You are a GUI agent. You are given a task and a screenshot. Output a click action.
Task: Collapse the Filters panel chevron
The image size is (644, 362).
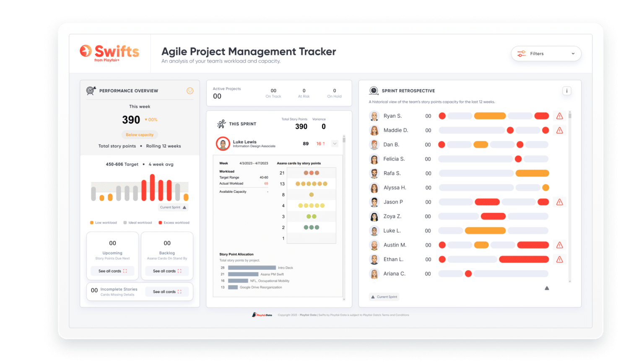(573, 54)
